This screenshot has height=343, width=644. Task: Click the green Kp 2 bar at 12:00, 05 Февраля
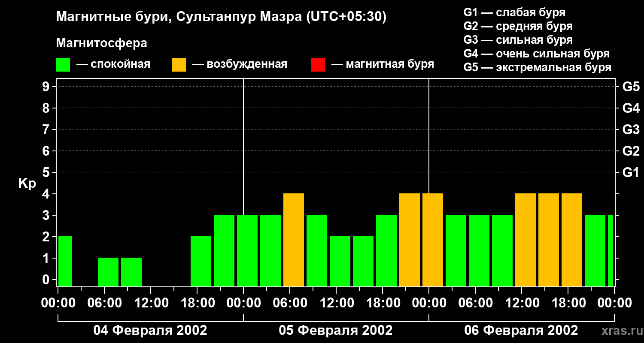pos(340,261)
